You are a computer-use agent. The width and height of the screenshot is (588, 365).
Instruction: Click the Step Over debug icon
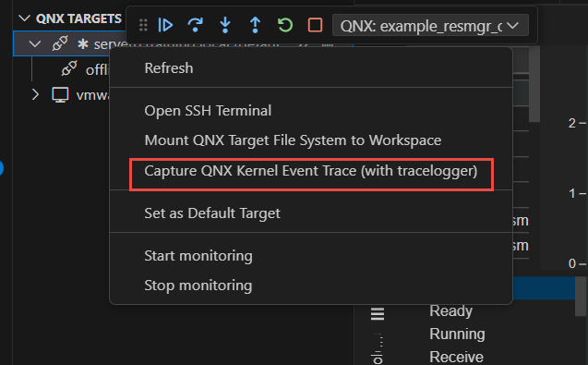tap(195, 25)
